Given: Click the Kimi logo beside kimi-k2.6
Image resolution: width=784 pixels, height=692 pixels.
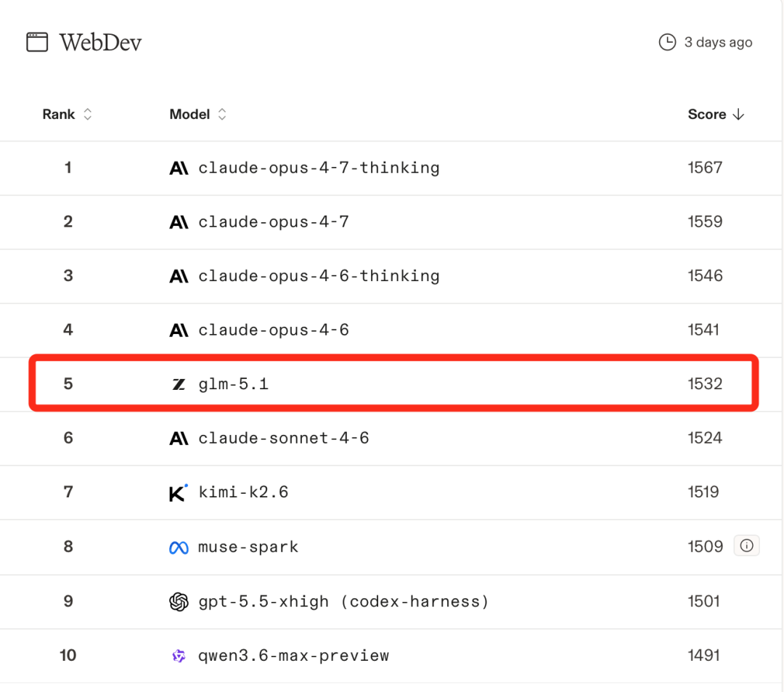Looking at the screenshot, I should click(178, 492).
